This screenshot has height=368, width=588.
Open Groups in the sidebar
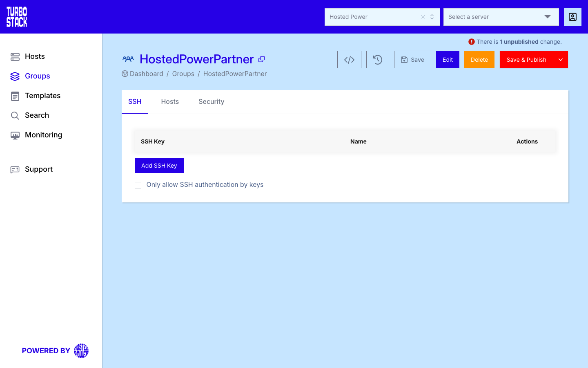click(x=30, y=76)
